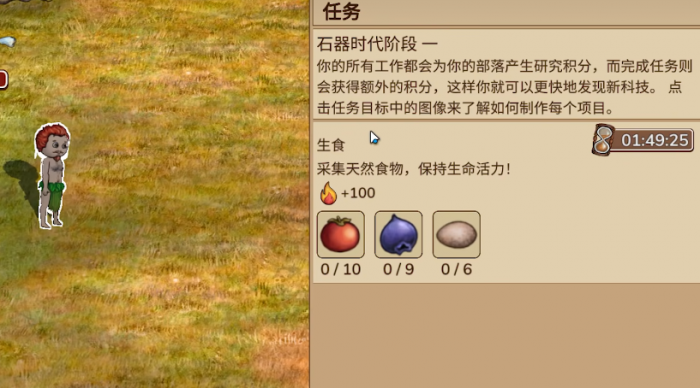700x388 pixels.
Task: Click the 采集天然食物 quest description text
Action: (x=413, y=169)
